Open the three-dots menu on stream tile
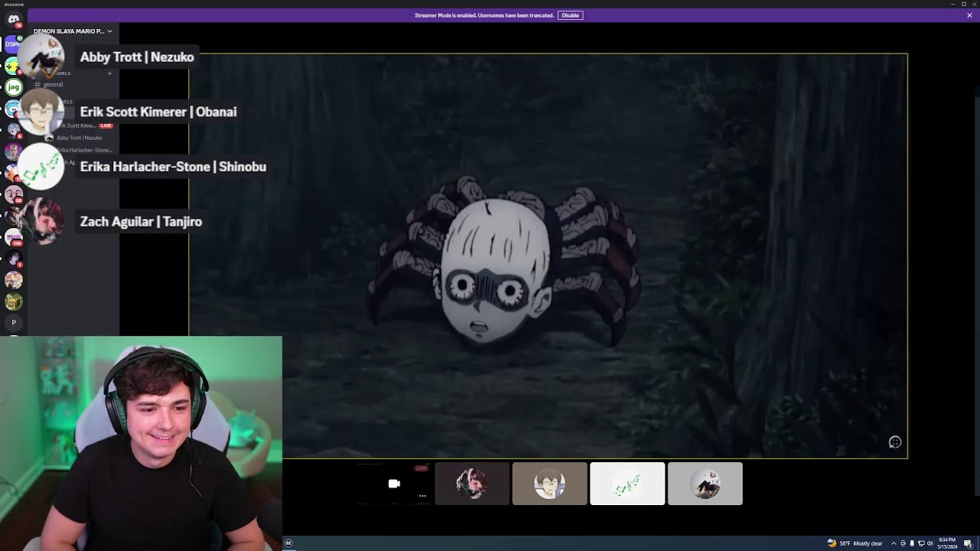Viewport: 980px width, 551px height. click(422, 496)
